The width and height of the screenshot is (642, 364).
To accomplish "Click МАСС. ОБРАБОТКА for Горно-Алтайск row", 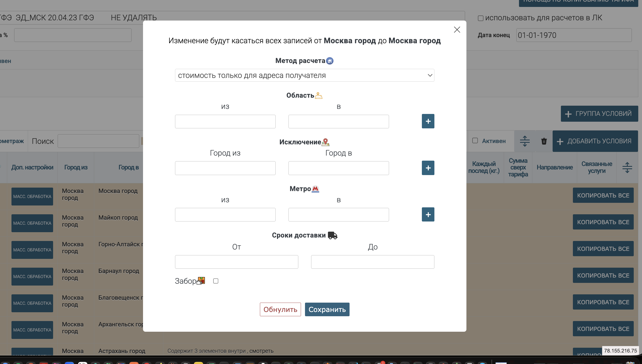I will pos(32,250).
